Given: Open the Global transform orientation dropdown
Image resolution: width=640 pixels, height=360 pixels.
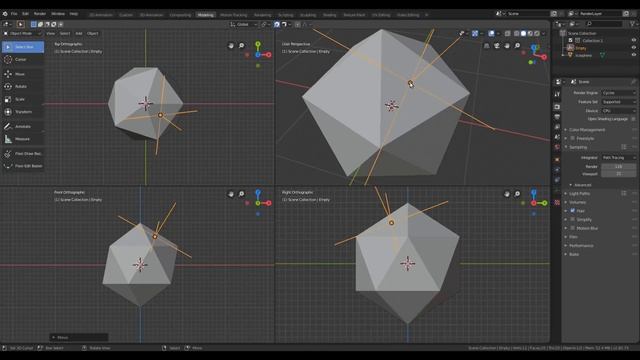Looking at the screenshot, I should point(243,24).
